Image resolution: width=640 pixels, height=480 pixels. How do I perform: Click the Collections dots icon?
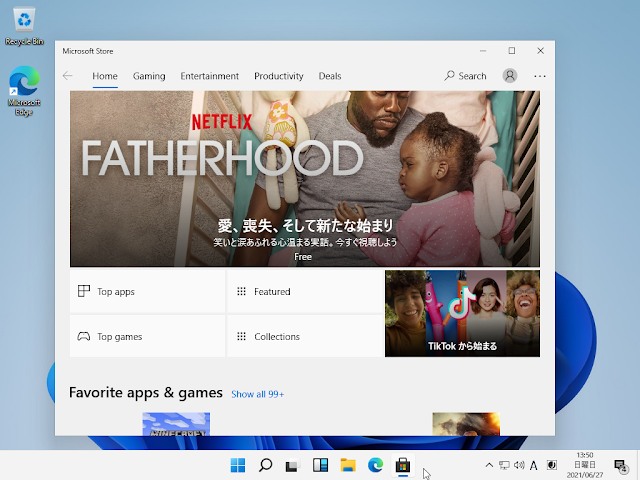[x=241, y=336]
